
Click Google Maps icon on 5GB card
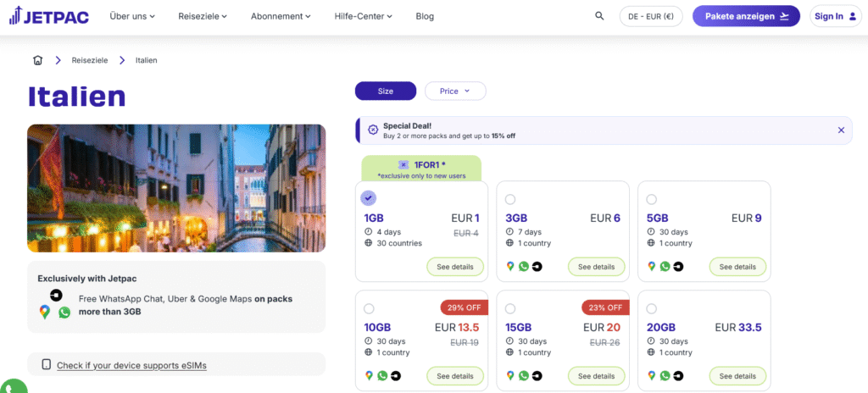[x=652, y=266]
